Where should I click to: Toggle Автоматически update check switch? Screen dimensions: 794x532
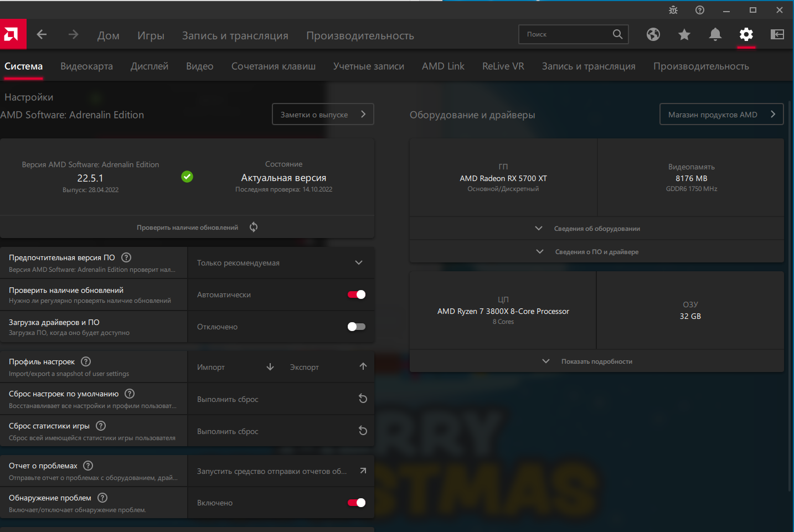point(357,295)
